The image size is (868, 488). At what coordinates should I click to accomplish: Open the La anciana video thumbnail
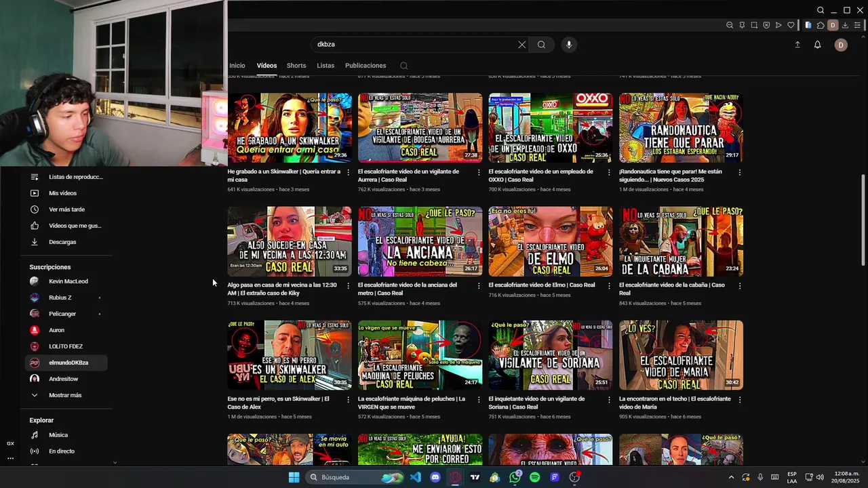[420, 241]
